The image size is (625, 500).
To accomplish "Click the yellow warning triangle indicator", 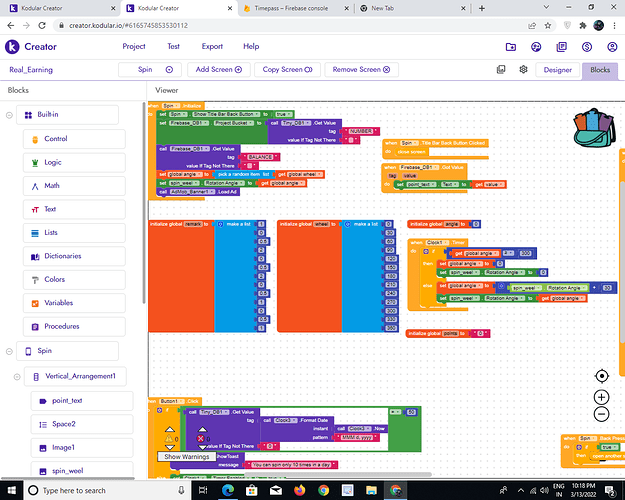I will (169, 439).
